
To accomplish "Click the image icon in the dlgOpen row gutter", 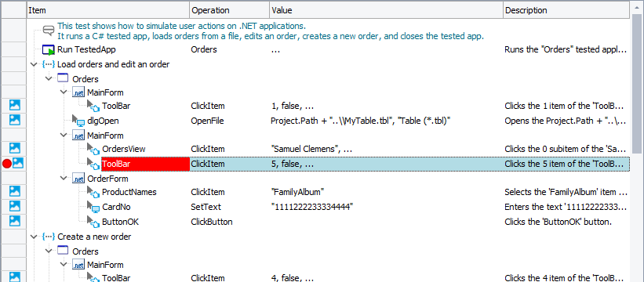I will point(14,120).
